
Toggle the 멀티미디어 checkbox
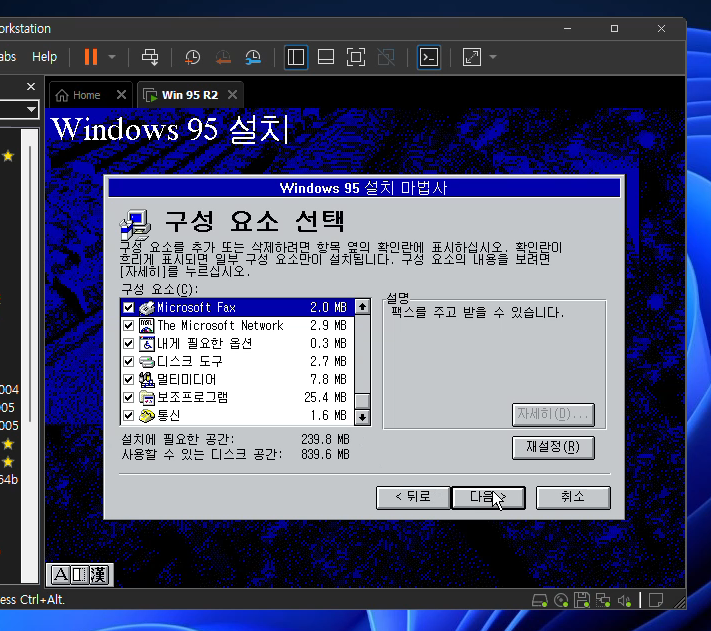128,379
